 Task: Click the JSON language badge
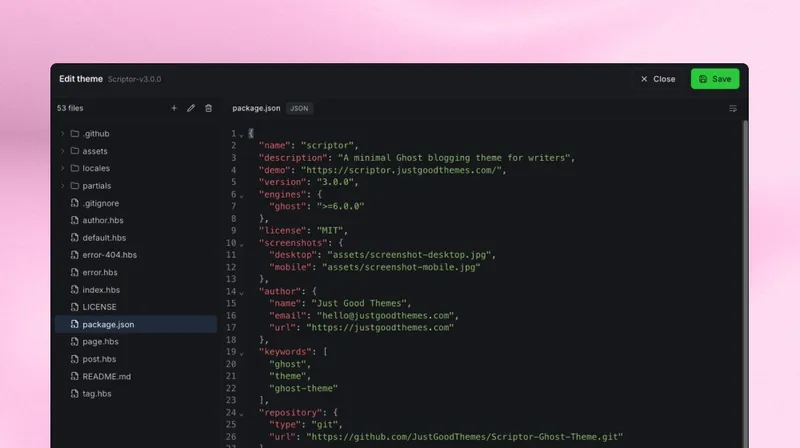coord(299,108)
